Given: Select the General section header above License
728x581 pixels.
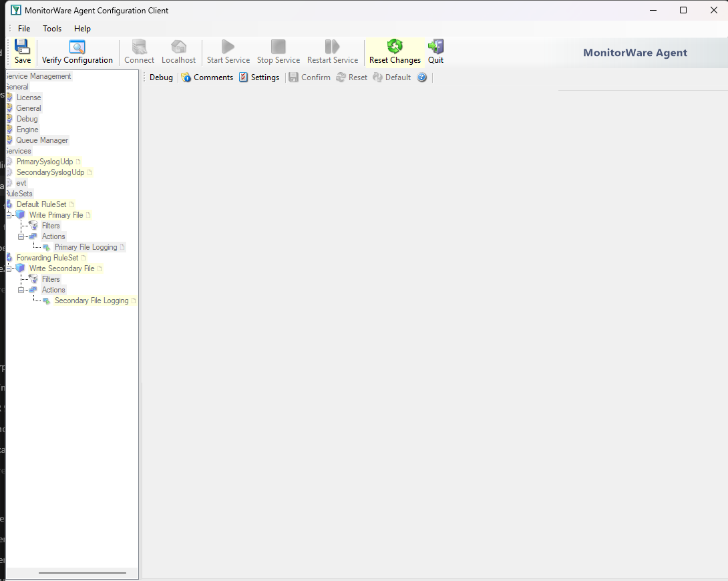Looking at the screenshot, I should point(17,87).
